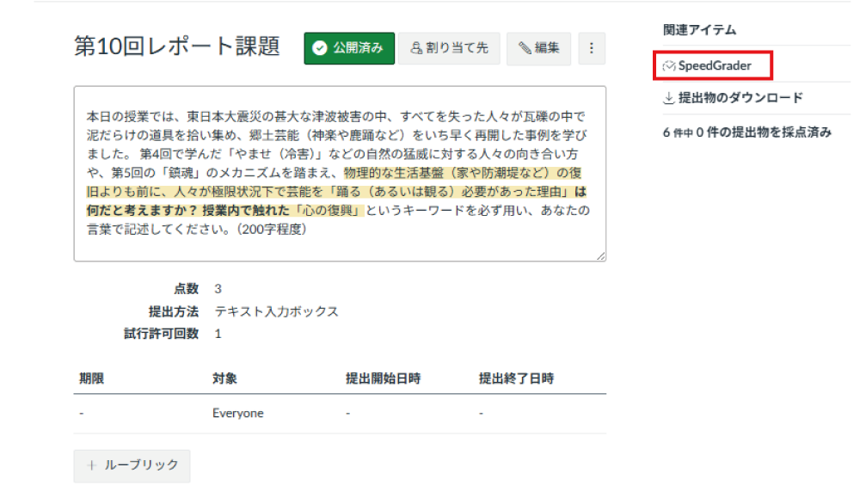Screen dimensions: 860x504
Task: Open 割り当て先 to manage assignees
Action: (x=449, y=48)
